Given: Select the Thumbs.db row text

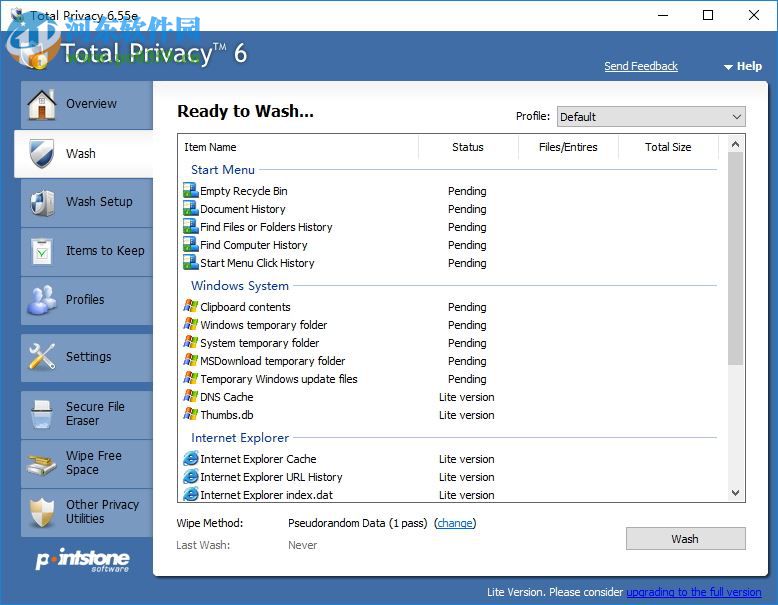Looking at the screenshot, I should [x=227, y=414].
